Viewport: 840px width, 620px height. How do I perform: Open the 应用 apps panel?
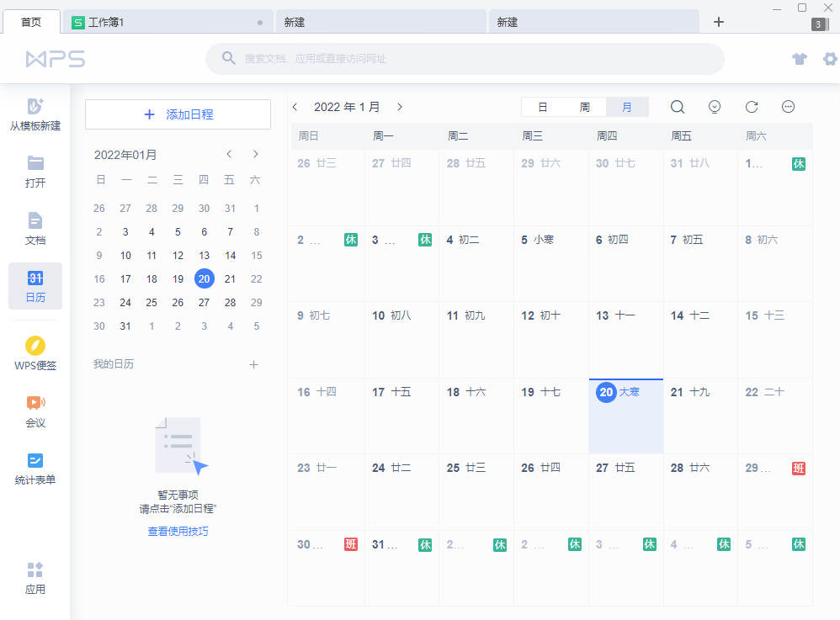coord(35,578)
